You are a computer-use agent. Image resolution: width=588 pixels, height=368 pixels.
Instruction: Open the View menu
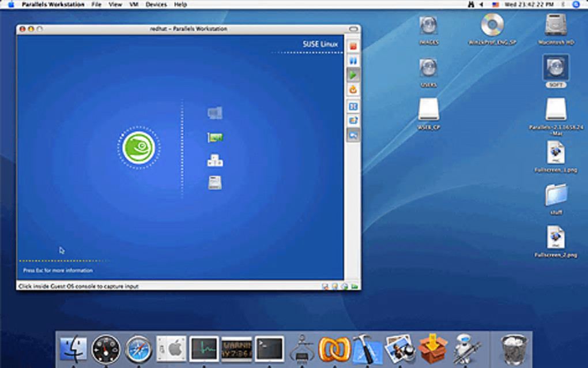pyautogui.click(x=115, y=5)
